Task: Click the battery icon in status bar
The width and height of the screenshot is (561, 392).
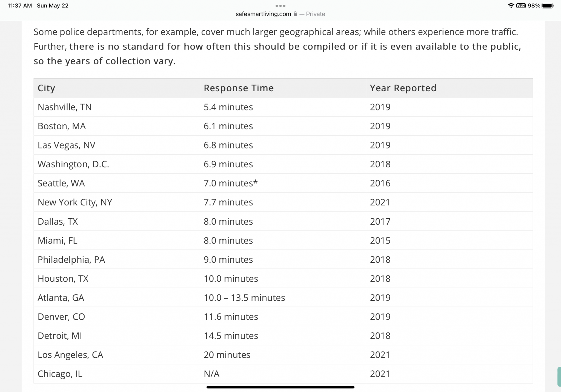Action: tap(548, 6)
